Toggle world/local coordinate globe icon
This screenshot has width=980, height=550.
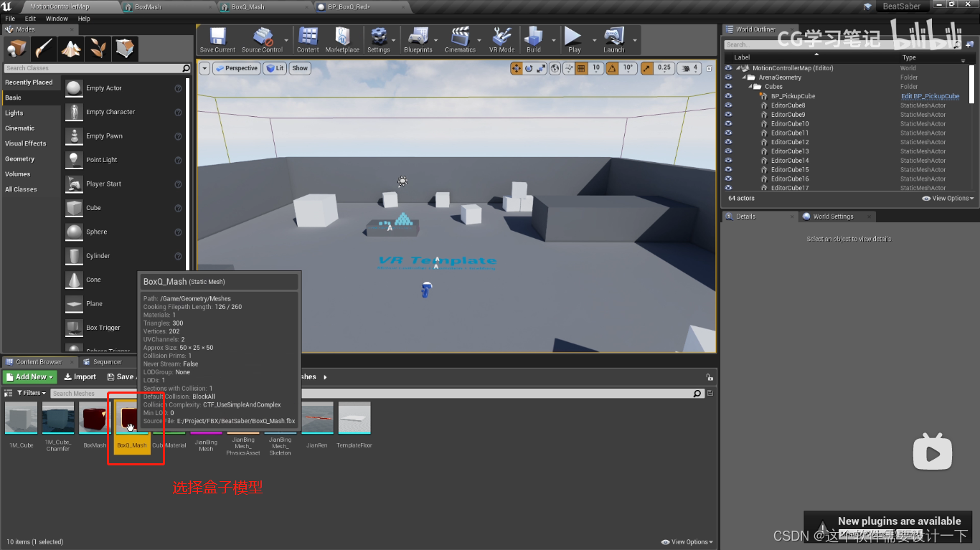555,68
